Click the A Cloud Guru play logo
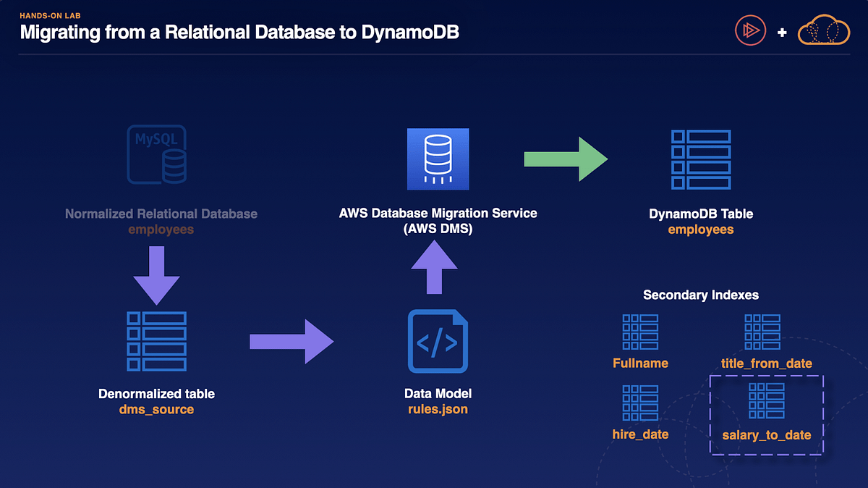Image resolution: width=868 pixels, height=488 pixels. 750,30
